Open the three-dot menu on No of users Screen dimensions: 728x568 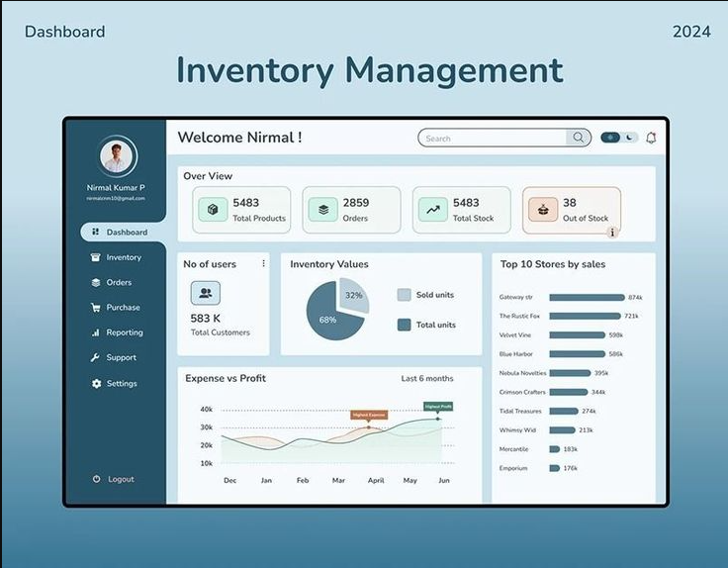click(x=263, y=264)
